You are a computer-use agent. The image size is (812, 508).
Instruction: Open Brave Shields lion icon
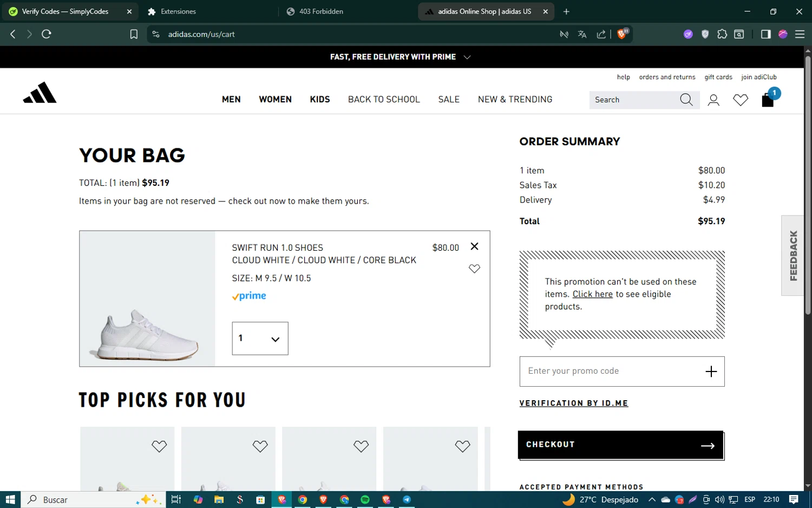[623, 34]
